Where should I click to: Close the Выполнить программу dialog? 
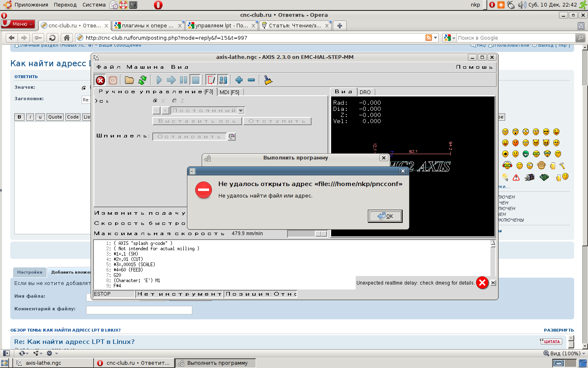point(383,158)
